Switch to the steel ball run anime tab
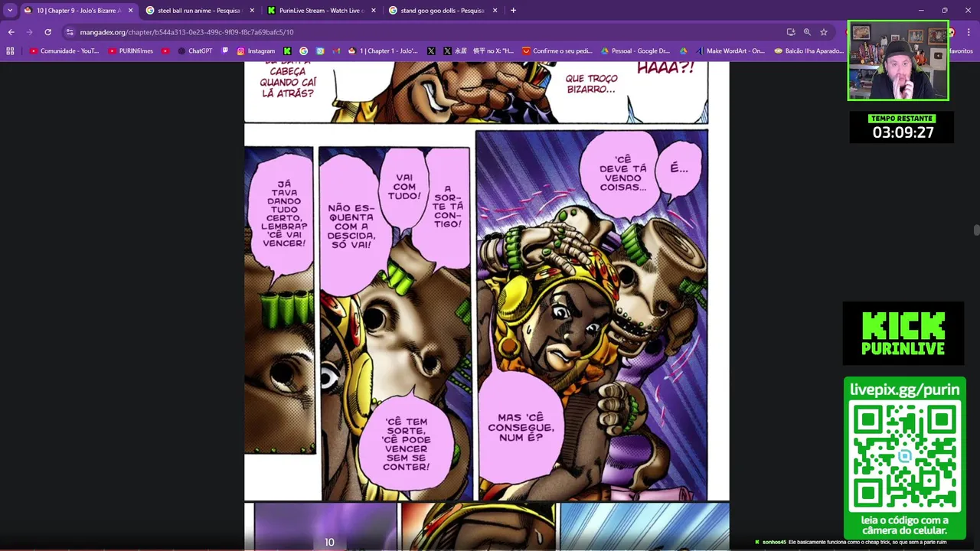The image size is (980, 551). click(199, 11)
